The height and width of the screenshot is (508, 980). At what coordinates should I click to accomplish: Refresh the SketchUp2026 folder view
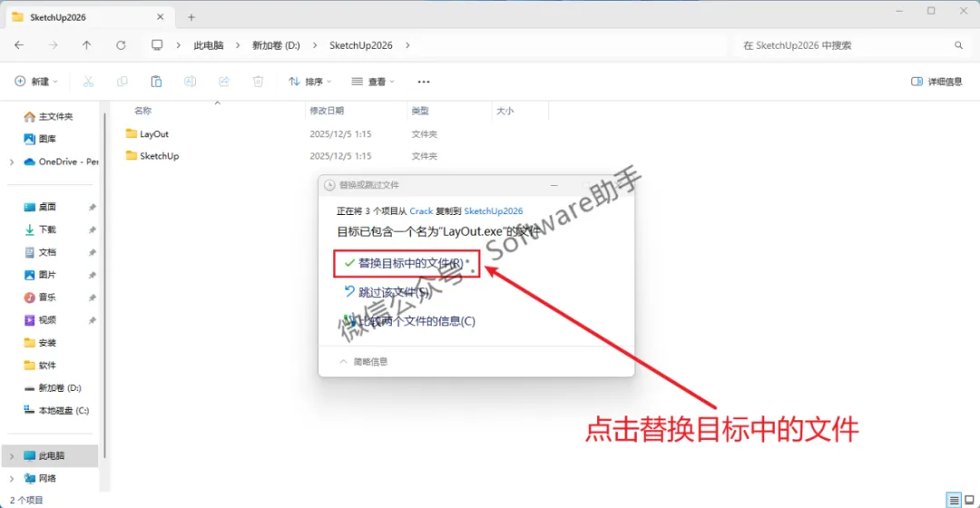(x=122, y=45)
